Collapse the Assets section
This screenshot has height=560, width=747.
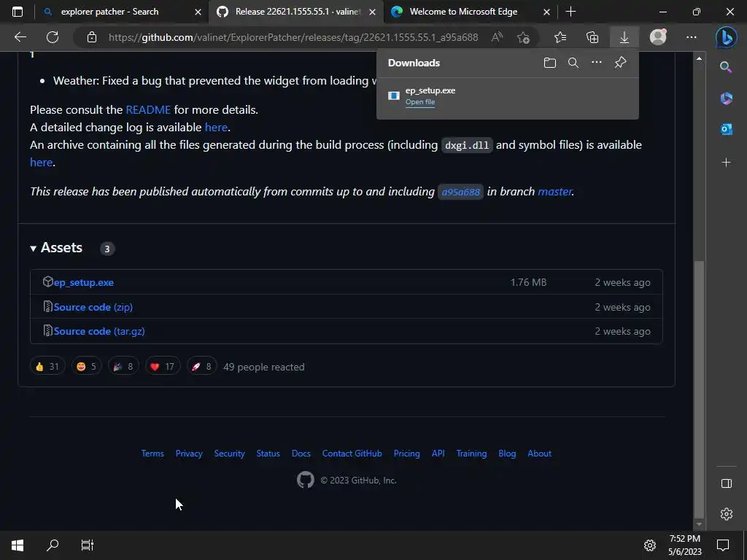[56, 248]
